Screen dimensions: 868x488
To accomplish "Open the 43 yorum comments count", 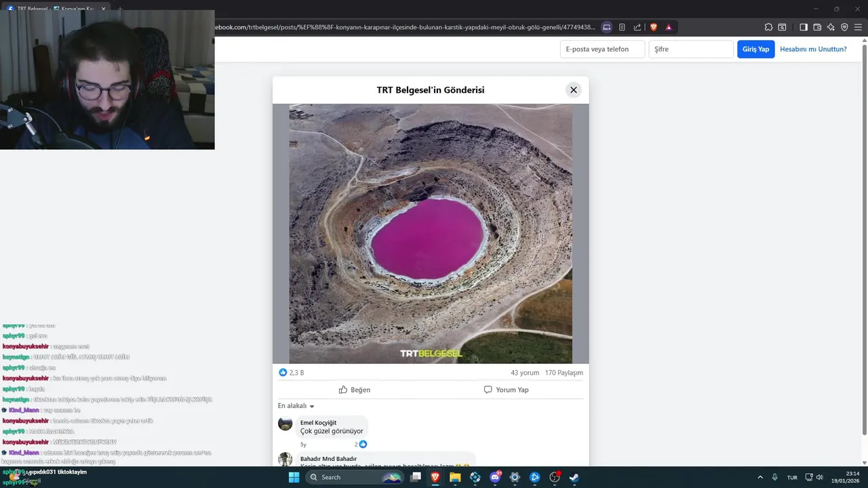I will point(525,373).
